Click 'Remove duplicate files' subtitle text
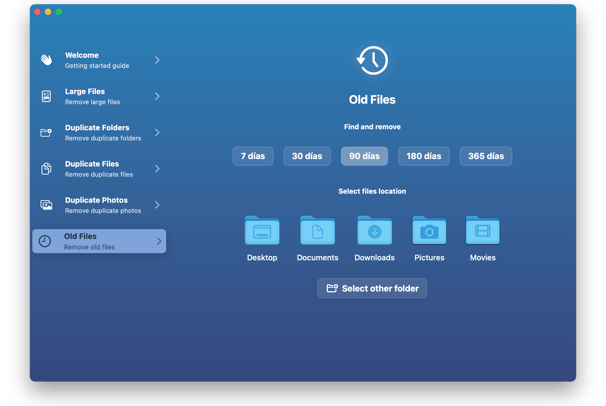The height and width of the screenshot is (406, 606). point(99,175)
